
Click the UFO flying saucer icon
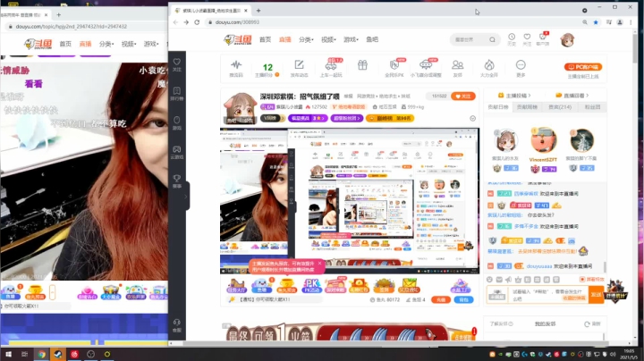(x=426, y=65)
